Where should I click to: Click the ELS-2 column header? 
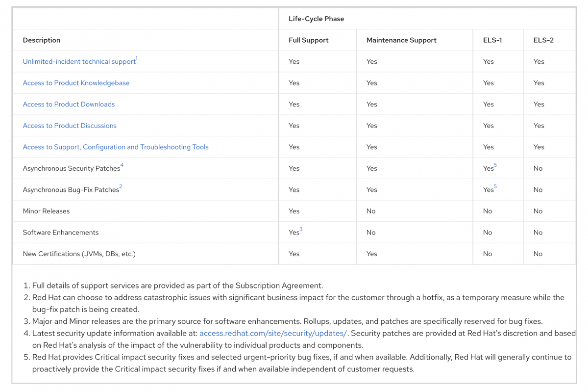point(543,40)
